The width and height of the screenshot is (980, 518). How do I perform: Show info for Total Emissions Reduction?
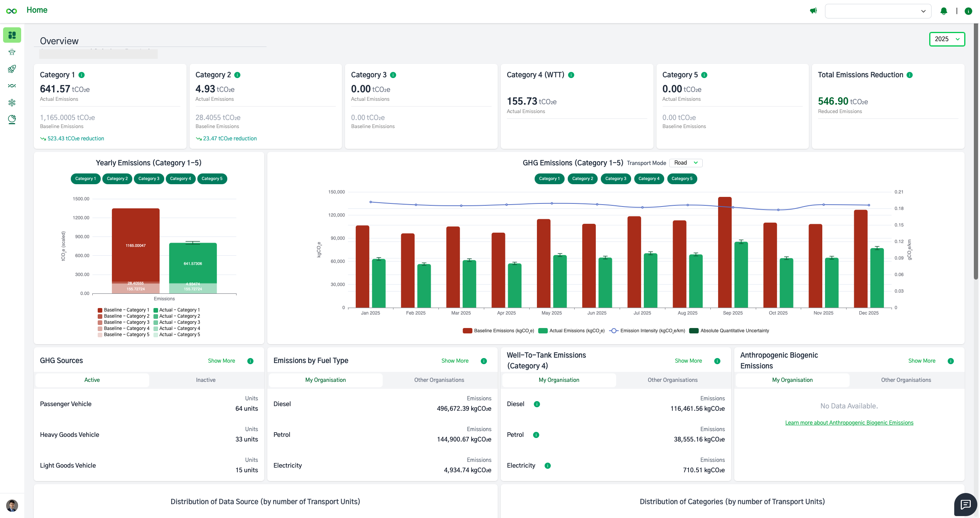[x=910, y=75]
